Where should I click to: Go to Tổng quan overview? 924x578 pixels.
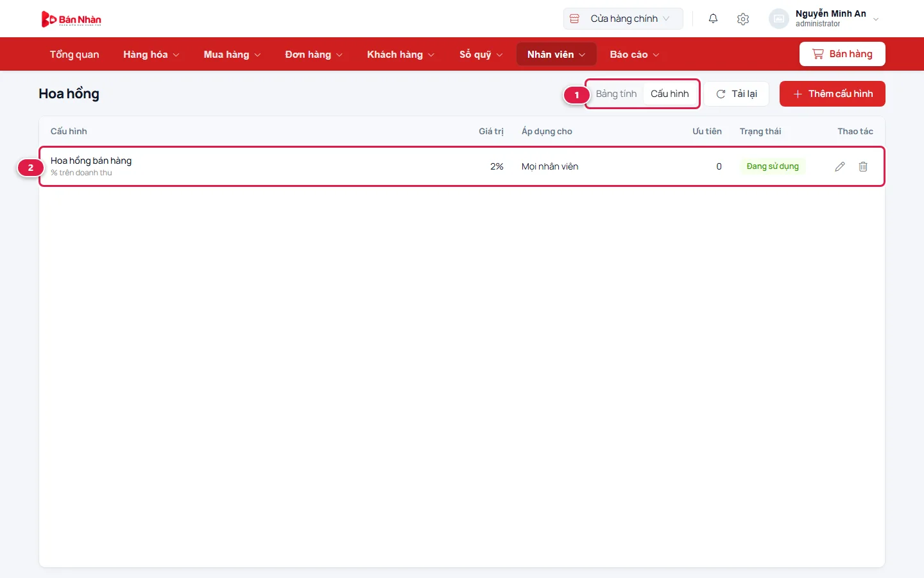click(x=74, y=55)
